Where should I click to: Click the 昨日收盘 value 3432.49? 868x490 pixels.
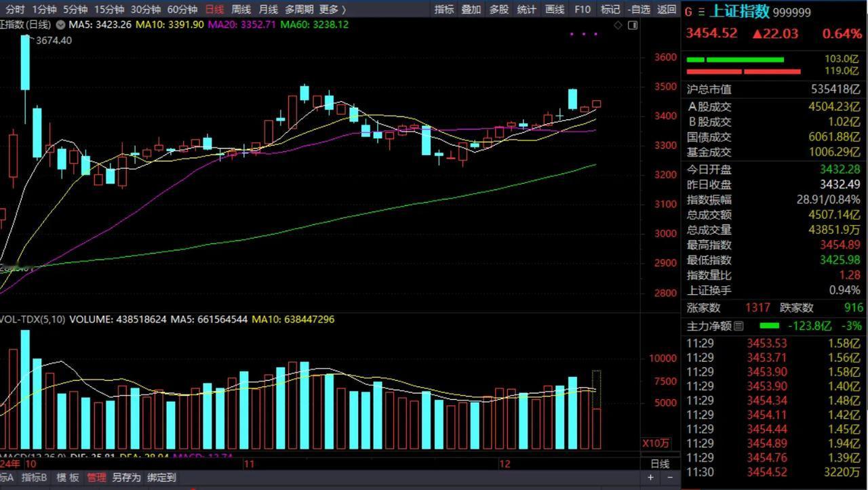(x=840, y=184)
